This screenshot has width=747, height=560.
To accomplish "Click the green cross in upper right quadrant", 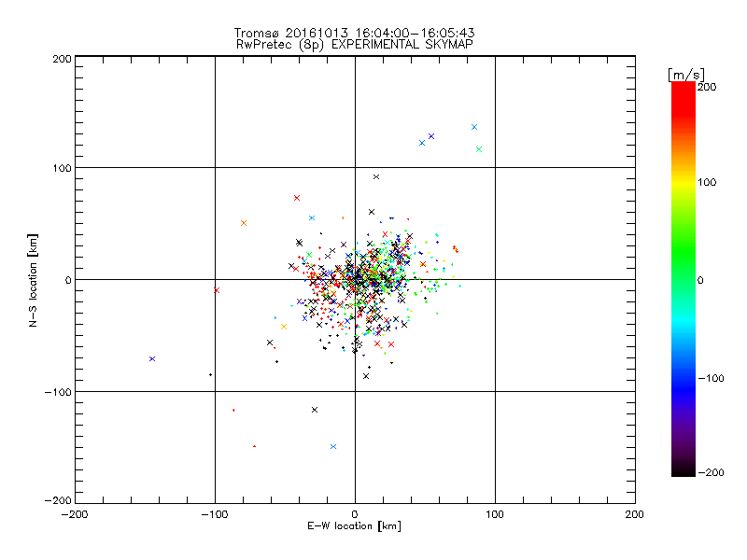I will [479, 149].
